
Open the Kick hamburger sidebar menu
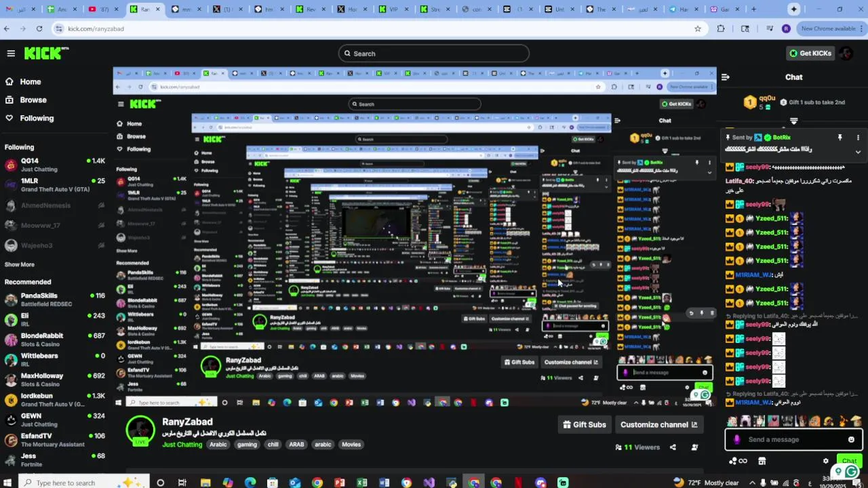click(11, 54)
